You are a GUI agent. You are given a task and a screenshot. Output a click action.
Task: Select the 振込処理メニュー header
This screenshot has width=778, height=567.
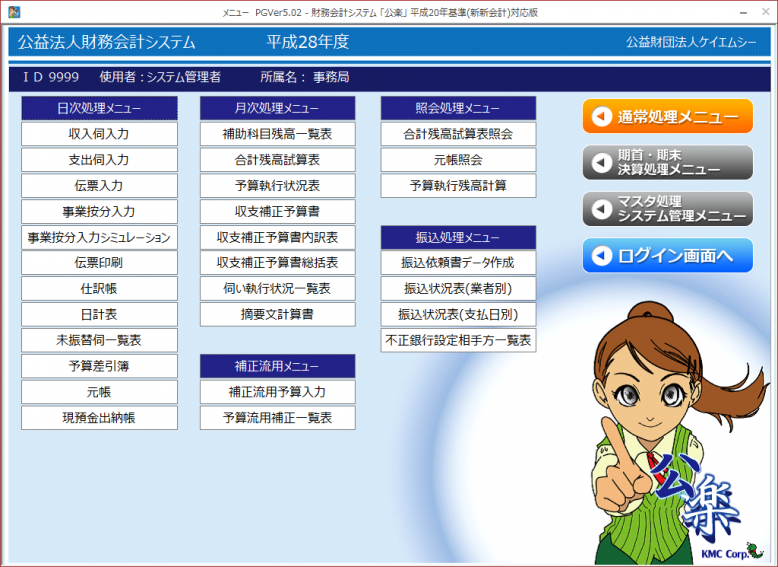[458, 238]
